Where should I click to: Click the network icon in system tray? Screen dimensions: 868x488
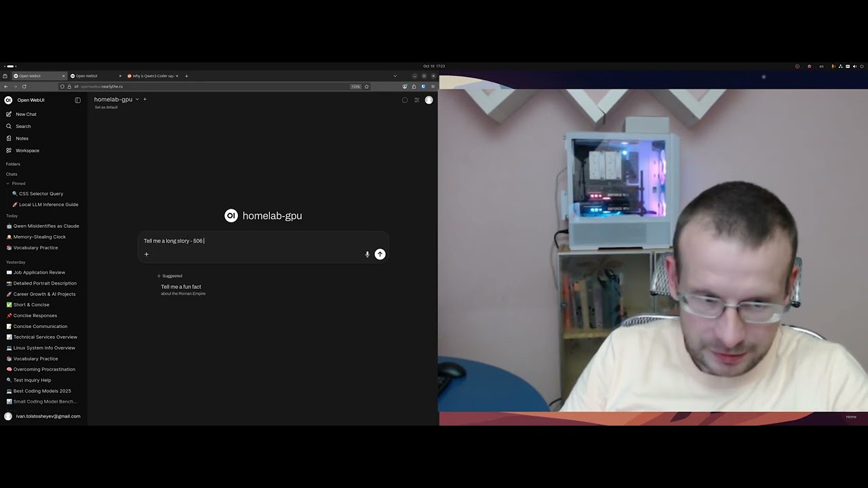tap(840, 66)
